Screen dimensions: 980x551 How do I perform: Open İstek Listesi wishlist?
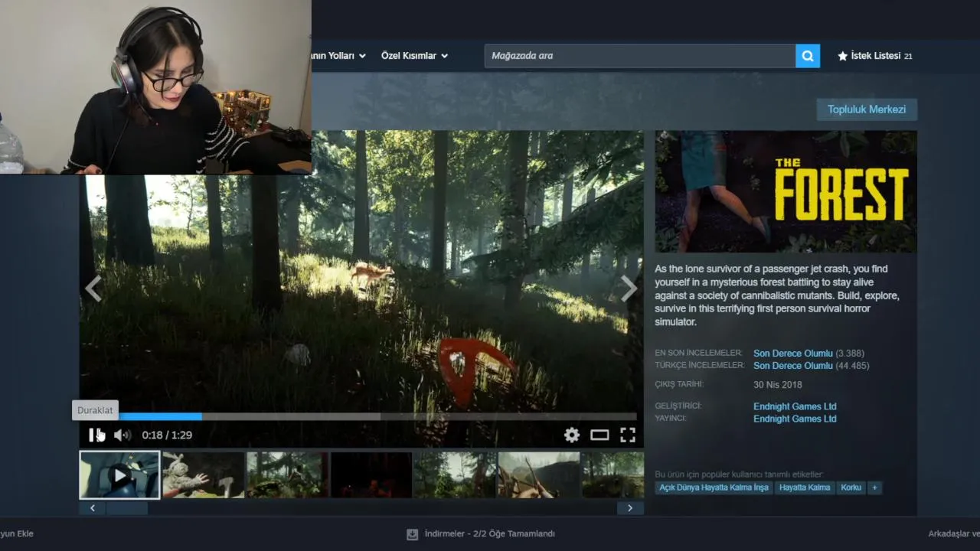tap(874, 56)
